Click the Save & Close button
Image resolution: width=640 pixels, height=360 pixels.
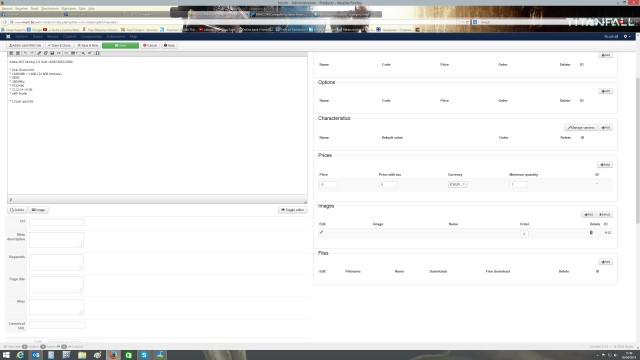60,45
